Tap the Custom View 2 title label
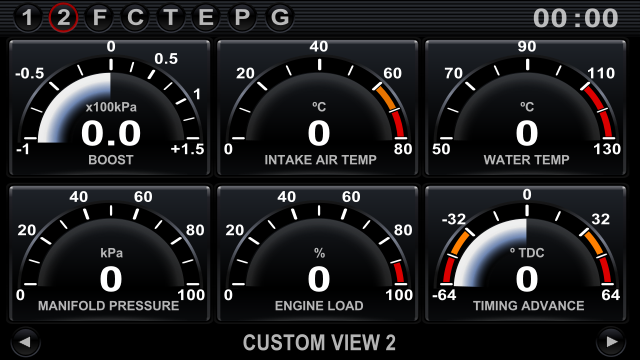Viewport: 640px width, 360px height. (319, 342)
